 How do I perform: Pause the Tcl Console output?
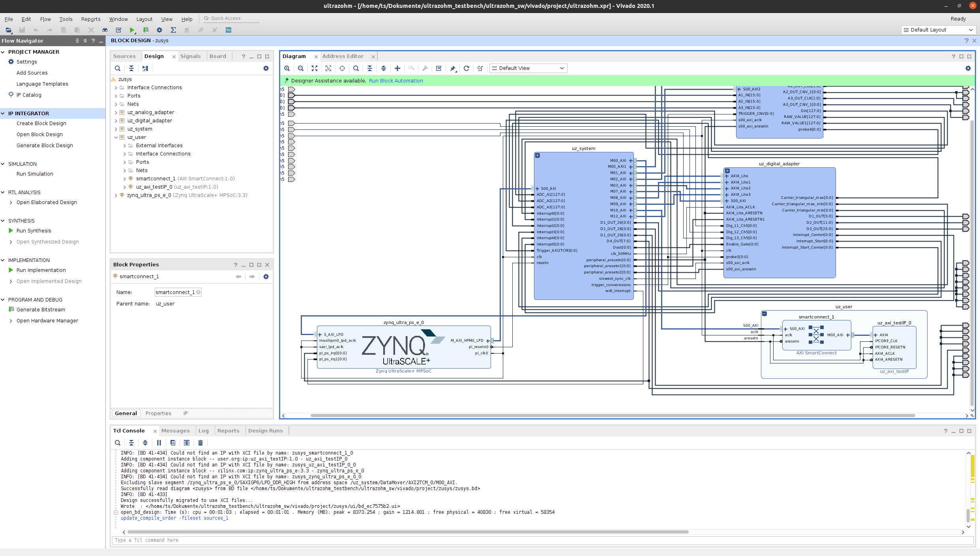(159, 443)
